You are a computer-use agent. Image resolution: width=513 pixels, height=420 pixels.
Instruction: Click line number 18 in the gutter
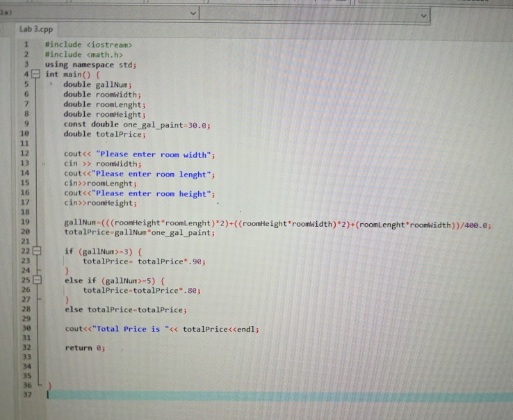click(25, 212)
